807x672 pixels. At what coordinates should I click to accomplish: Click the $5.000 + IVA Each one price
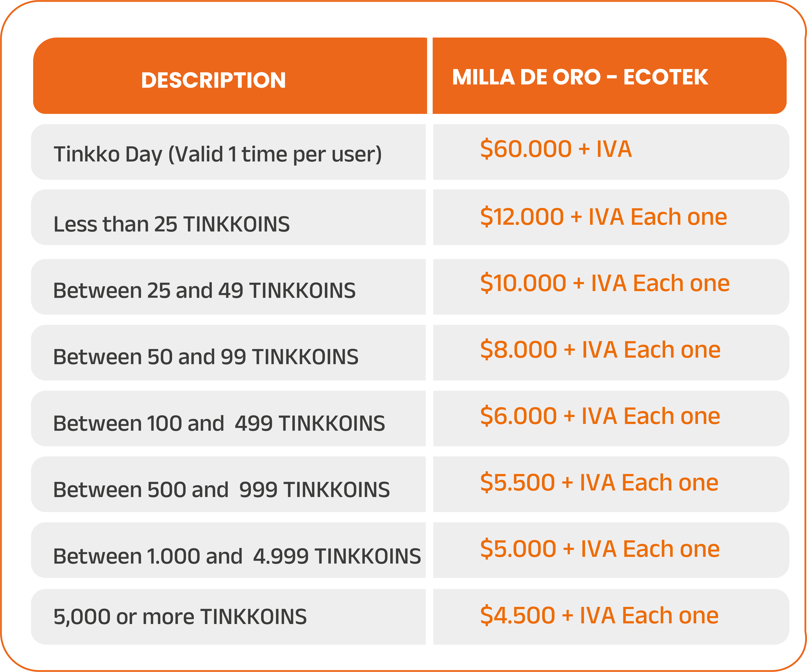[x=600, y=549]
